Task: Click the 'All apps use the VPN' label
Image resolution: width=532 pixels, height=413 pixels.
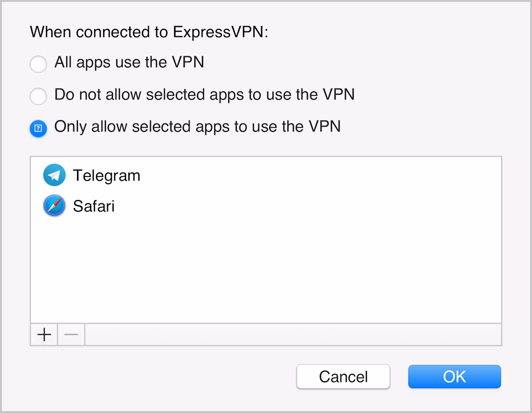Action: click(x=129, y=62)
